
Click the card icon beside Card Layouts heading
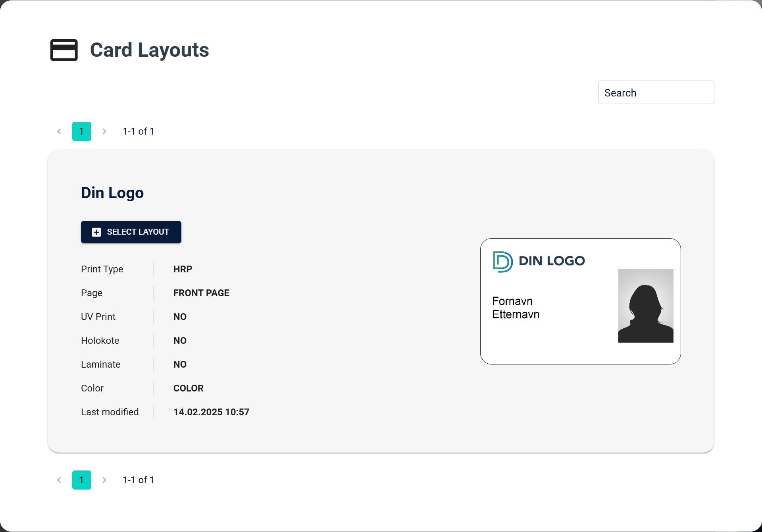63,50
